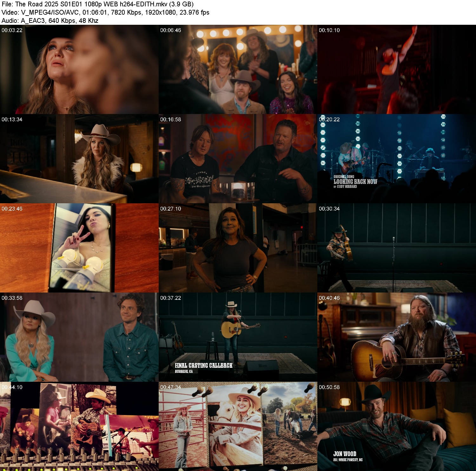Pick the thumbnail at 00:27:10
This screenshot has height=471, width=476.
pyautogui.click(x=238, y=248)
